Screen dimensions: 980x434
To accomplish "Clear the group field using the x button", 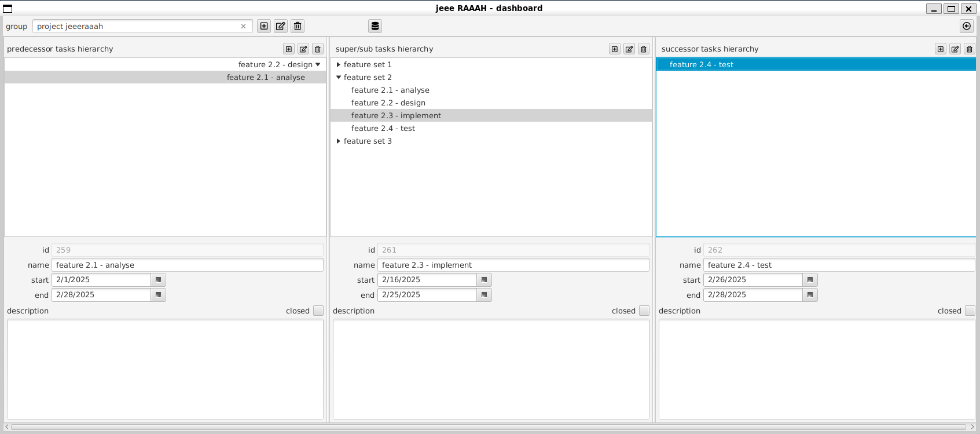I will pyautogui.click(x=243, y=26).
